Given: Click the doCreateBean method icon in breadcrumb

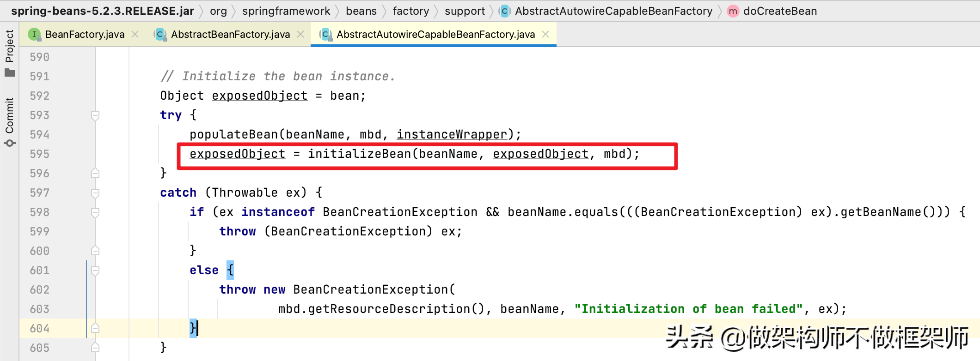Looking at the screenshot, I should pos(733,11).
